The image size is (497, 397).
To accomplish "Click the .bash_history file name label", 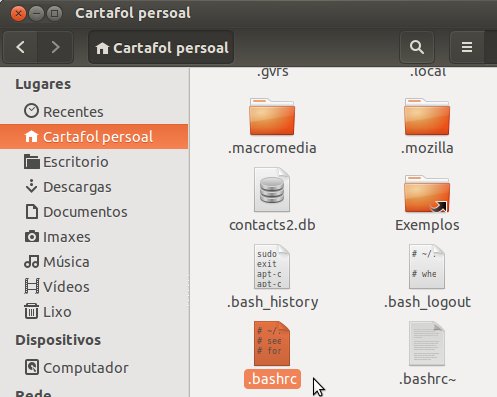I will click(272, 302).
